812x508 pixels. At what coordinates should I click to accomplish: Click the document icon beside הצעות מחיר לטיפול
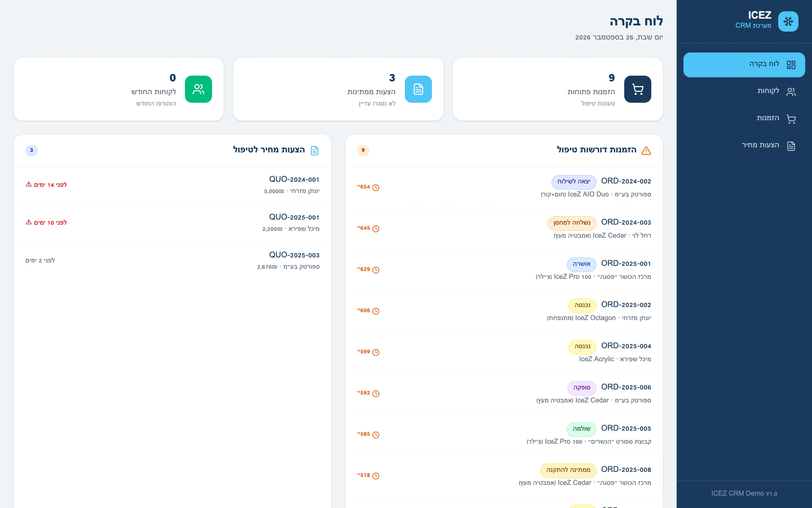click(314, 150)
